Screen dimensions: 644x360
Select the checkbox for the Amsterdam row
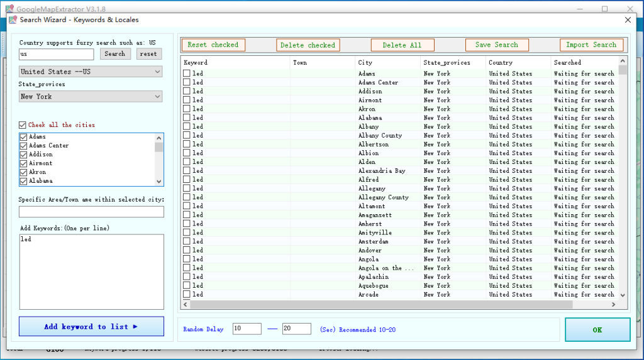[187, 242]
